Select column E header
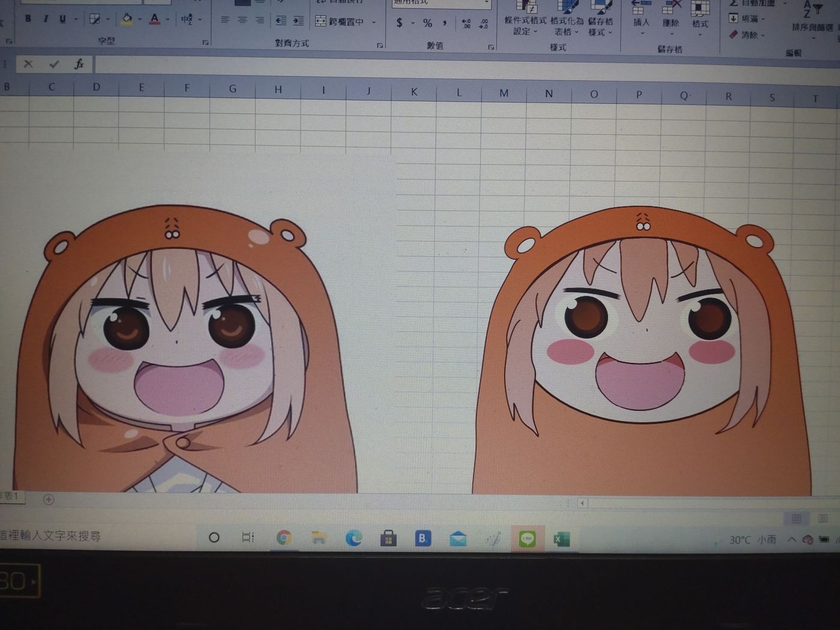Screen dimensions: 840x630 [x=142, y=88]
